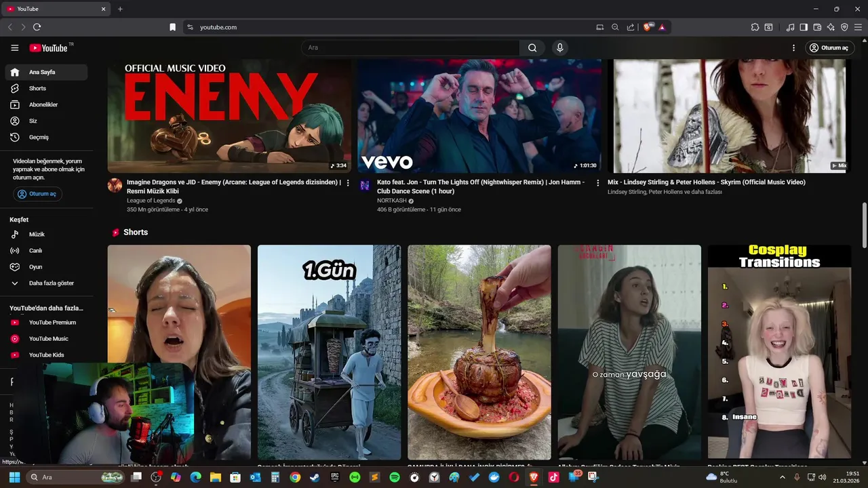The height and width of the screenshot is (488, 868).
Task: Open Spotify from the taskbar
Action: pyautogui.click(x=395, y=477)
